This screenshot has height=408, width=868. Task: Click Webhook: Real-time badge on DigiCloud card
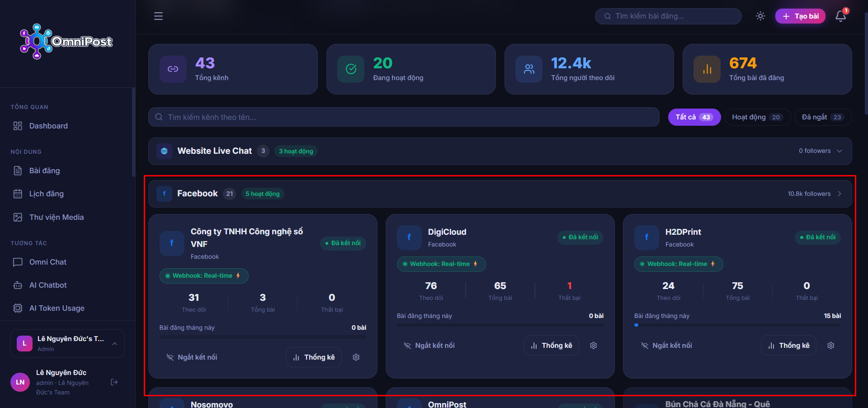(441, 264)
